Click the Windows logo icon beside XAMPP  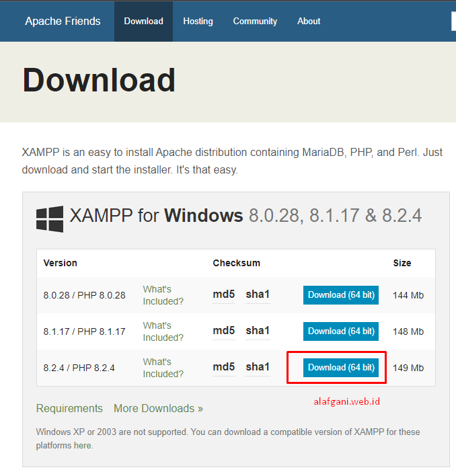pos(50,219)
